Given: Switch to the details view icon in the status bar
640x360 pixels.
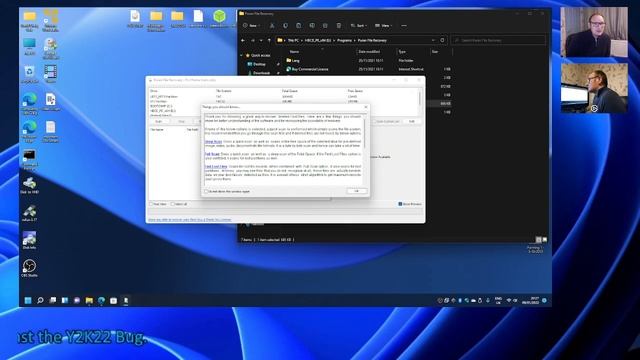Looking at the screenshot, I should (538, 240).
